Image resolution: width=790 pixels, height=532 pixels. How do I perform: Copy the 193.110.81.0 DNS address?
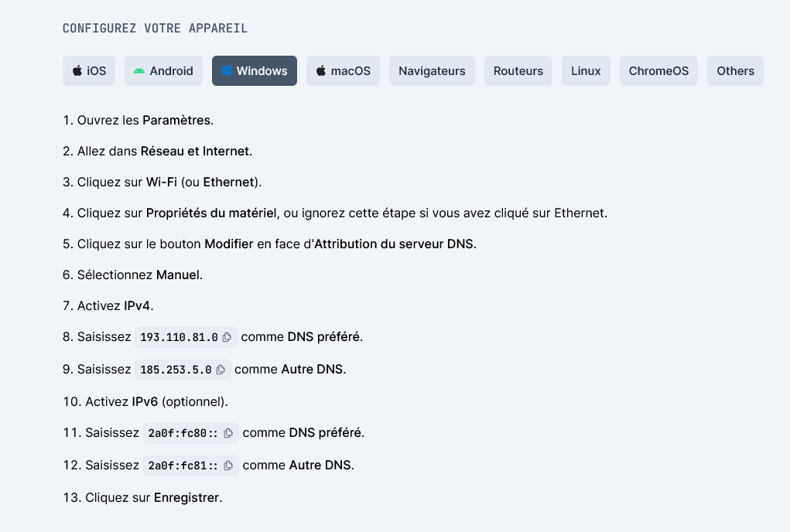pos(227,337)
